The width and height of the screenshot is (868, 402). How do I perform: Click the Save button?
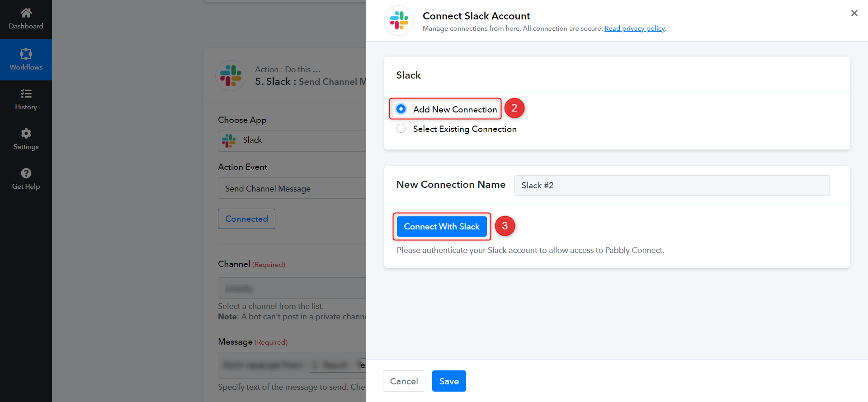449,381
